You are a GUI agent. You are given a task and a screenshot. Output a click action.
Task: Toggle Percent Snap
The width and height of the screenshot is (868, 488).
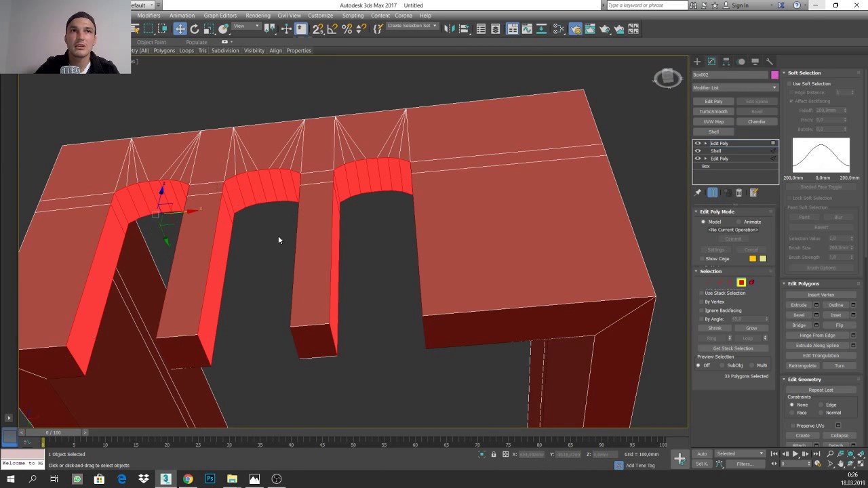tap(347, 28)
